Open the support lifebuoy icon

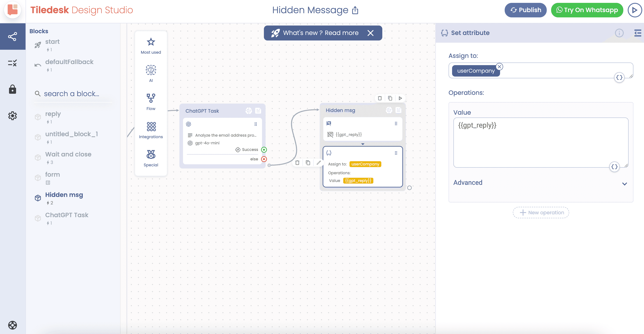[13, 325]
